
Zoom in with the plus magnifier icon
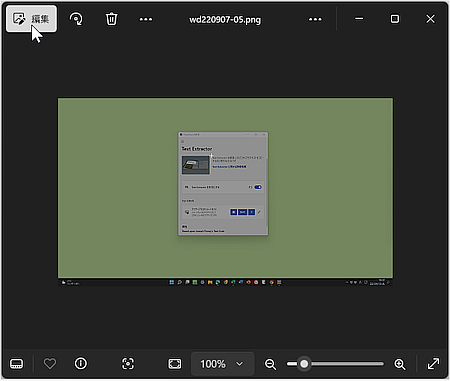point(400,364)
